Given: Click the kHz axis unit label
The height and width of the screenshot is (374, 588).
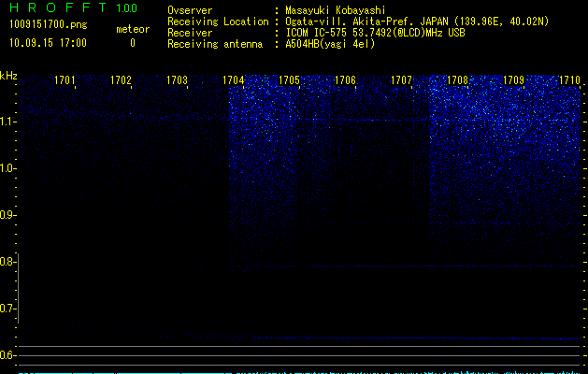Looking at the screenshot, I should [8, 76].
